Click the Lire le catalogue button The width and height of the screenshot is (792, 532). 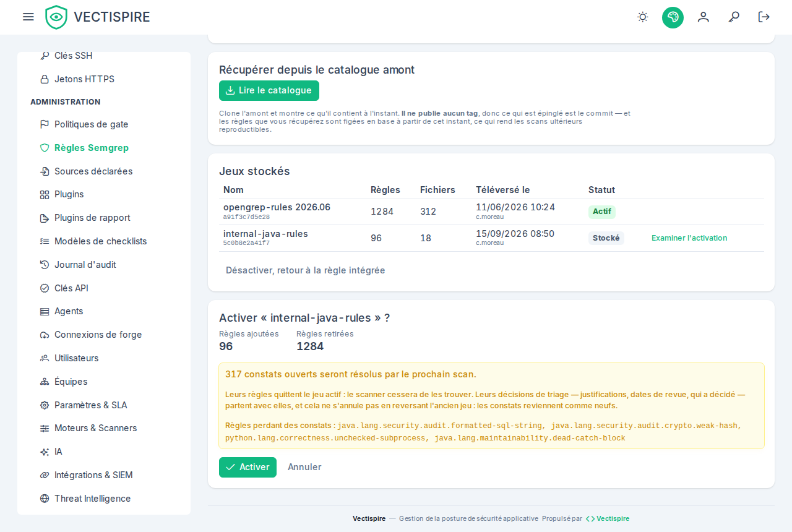pos(269,90)
